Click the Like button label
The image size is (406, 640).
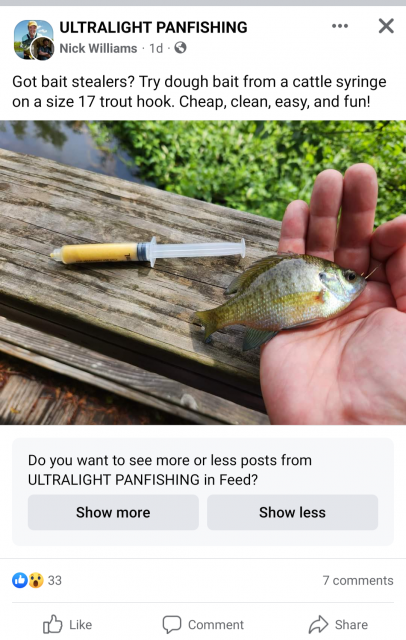pos(80,624)
